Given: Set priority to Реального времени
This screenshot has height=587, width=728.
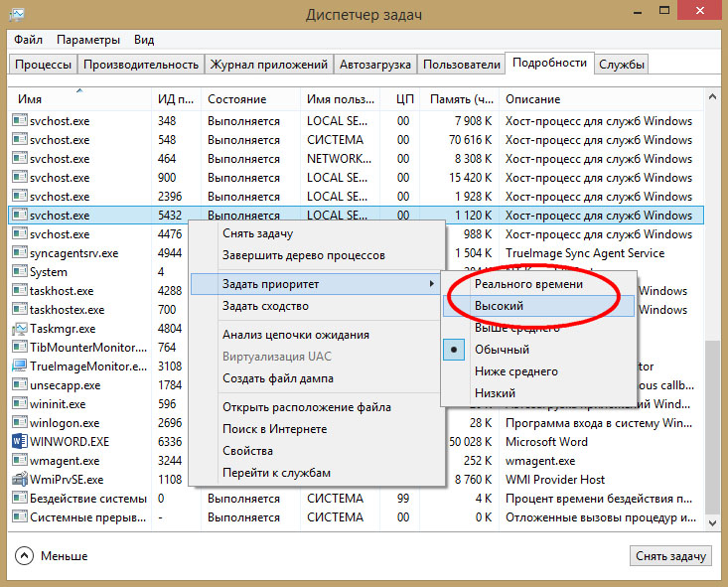Looking at the screenshot, I should click(x=538, y=284).
